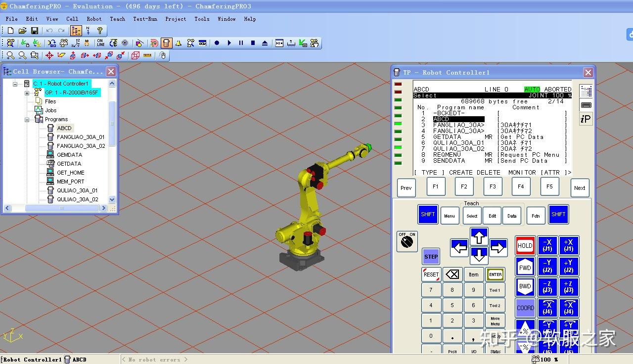Click the Cell Browser horizontal scroll right arrow

(104, 208)
